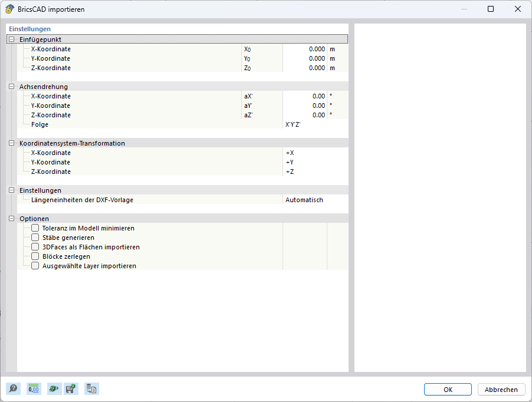Viewport: 532px width, 402px height.
Task: Enable 3DFaces als Flächen importieren
Action: [x=35, y=247]
